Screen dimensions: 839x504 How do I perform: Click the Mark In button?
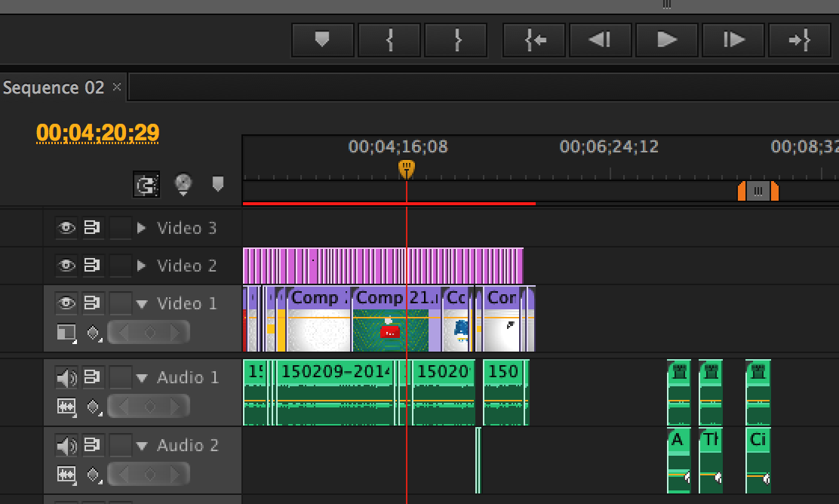389,39
